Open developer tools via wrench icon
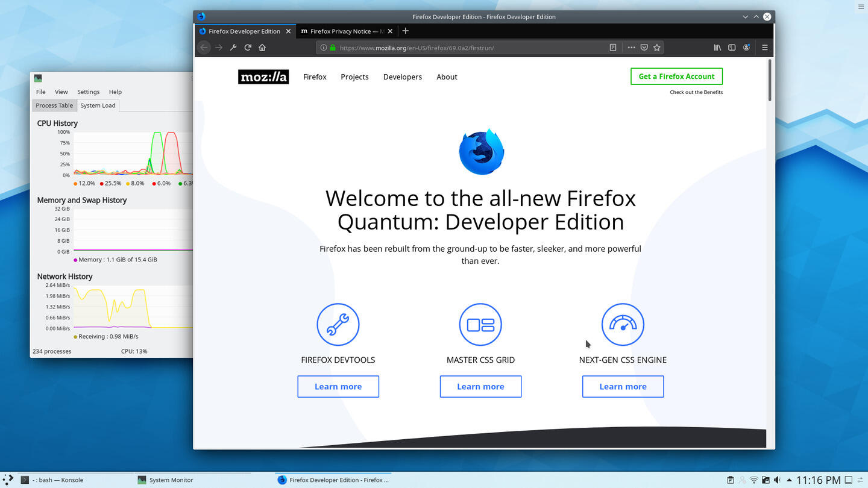Screen dimensions: 868x488 233,48
